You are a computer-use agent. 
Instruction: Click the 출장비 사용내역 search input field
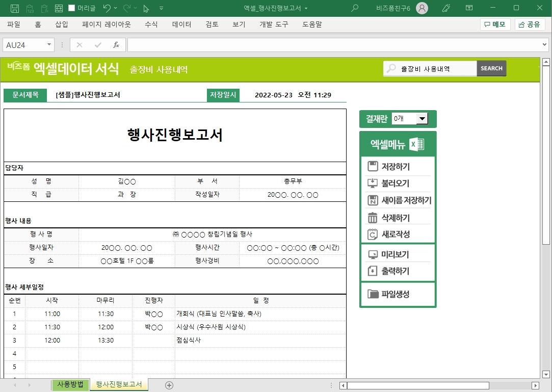click(436, 68)
